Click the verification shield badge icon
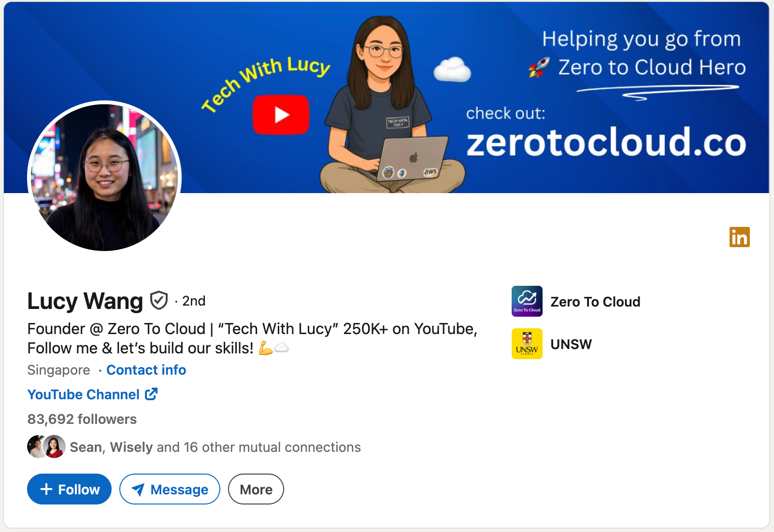 coord(158,301)
